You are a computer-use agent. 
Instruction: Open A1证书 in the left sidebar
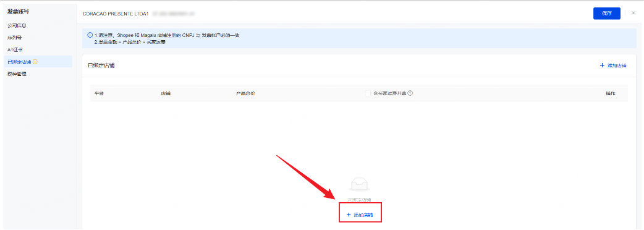point(15,49)
